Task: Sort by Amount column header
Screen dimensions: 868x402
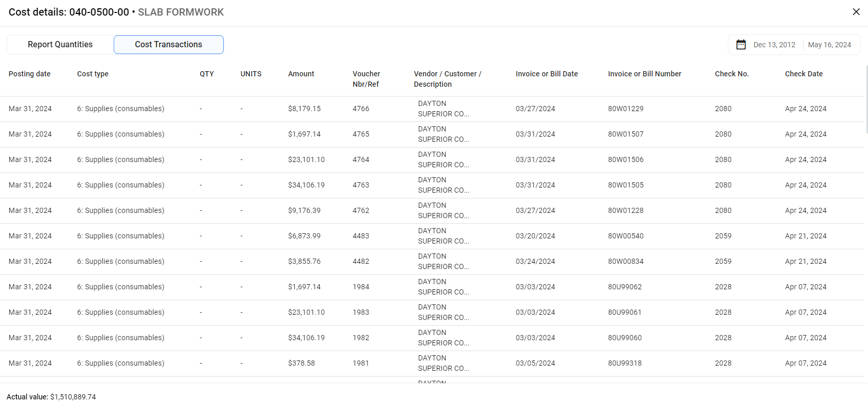Action: click(x=301, y=74)
